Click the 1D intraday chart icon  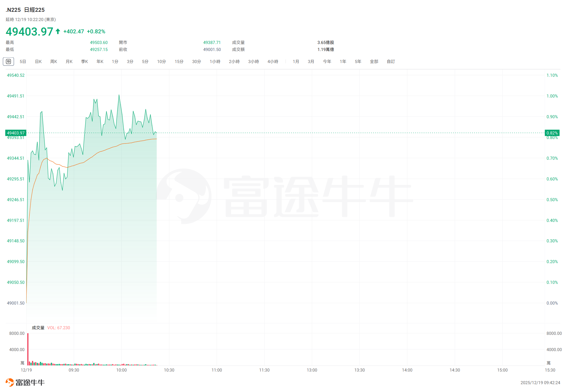8,61
